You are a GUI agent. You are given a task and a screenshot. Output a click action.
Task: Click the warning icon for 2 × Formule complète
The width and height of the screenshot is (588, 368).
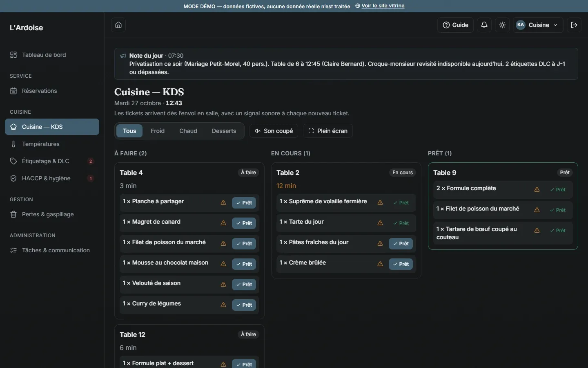click(x=537, y=190)
